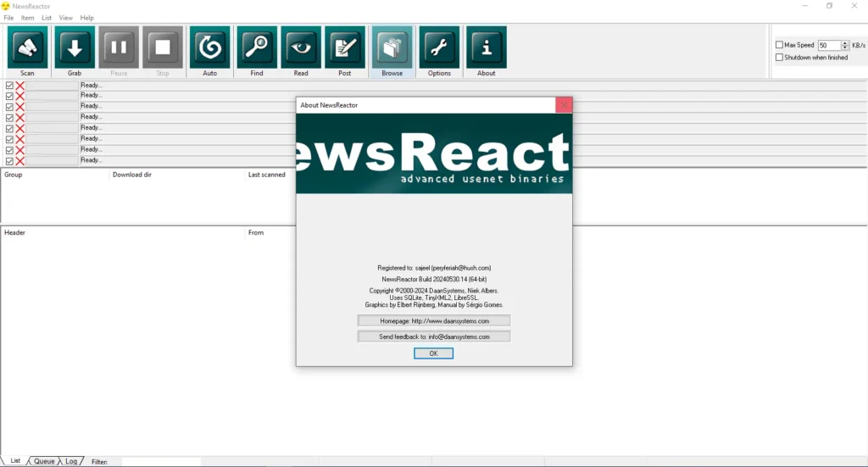
Task: Uncheck the seventh connection checkbox
Action: pos(9,150)
